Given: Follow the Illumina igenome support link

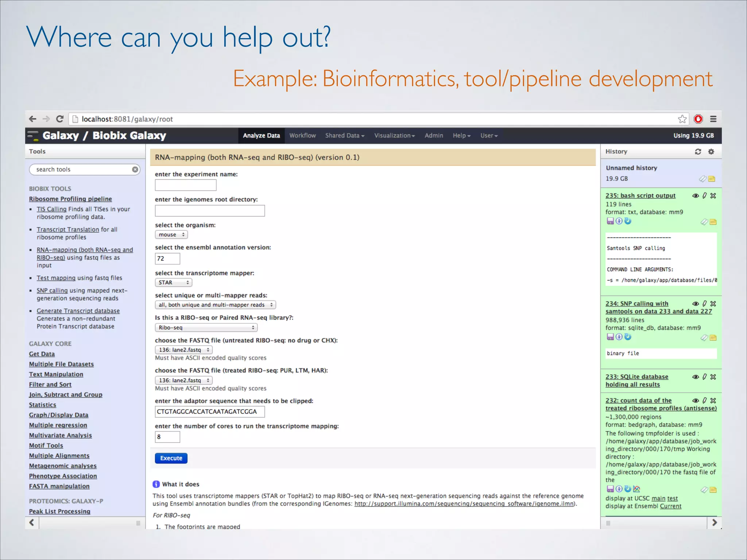Looking at the screenshot, I should [464, 504].
